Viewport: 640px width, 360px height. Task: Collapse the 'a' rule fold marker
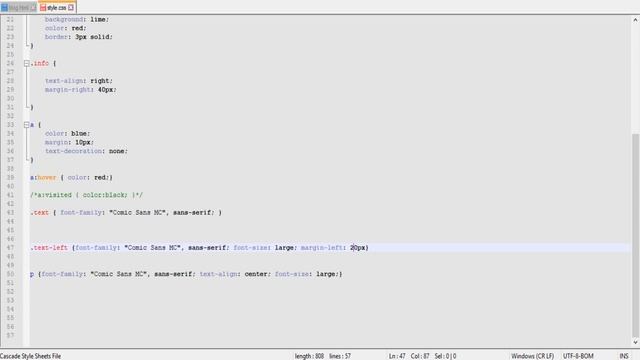(27, 125)
